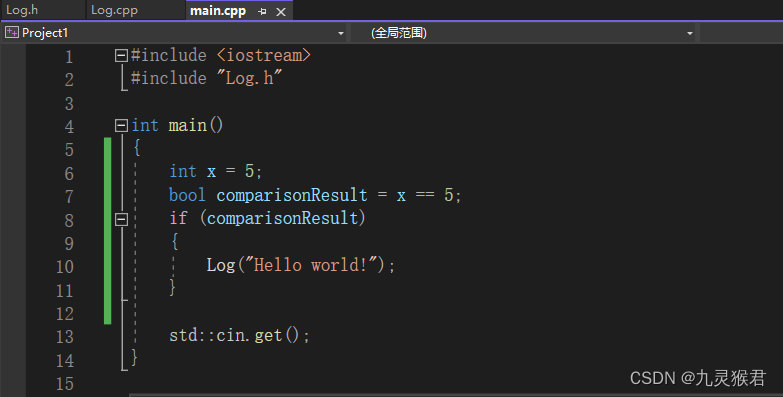Click the closing brace on line 11

pos(172,288)
